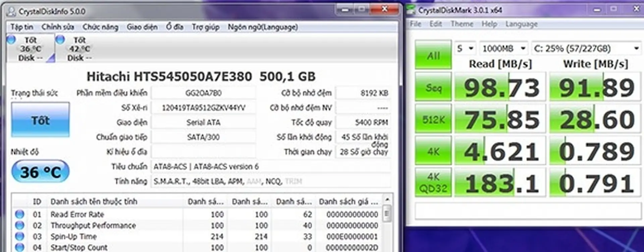Open the 1000MB test size dropdown
Viewport: 644px width, 252px height.
[504, 48]
